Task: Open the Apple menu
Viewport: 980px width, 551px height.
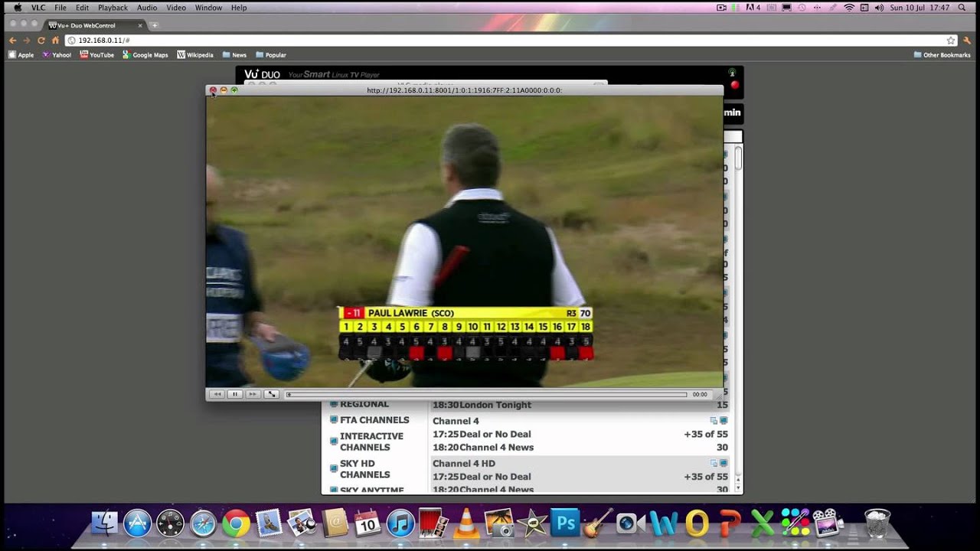Action: click(17, 8)
